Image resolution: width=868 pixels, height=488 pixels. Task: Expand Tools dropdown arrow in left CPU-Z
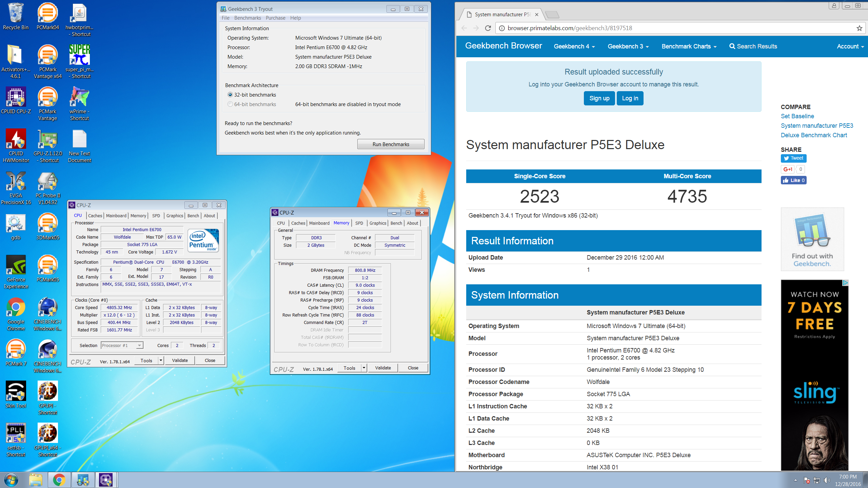pos(161,360)
